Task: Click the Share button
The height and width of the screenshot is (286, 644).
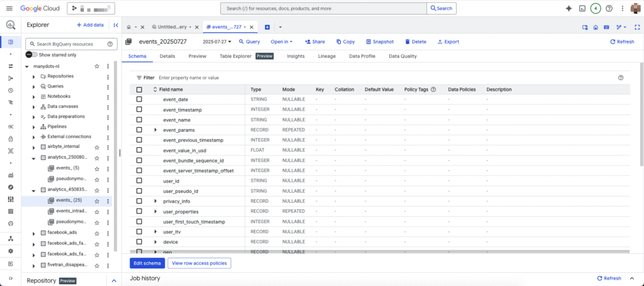Action: coord(314,42)
